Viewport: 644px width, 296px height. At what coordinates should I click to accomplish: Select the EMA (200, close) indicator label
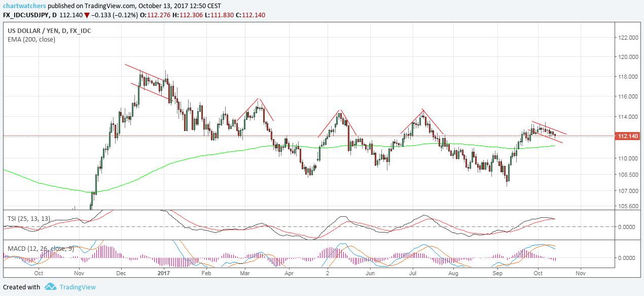point(31,39)
